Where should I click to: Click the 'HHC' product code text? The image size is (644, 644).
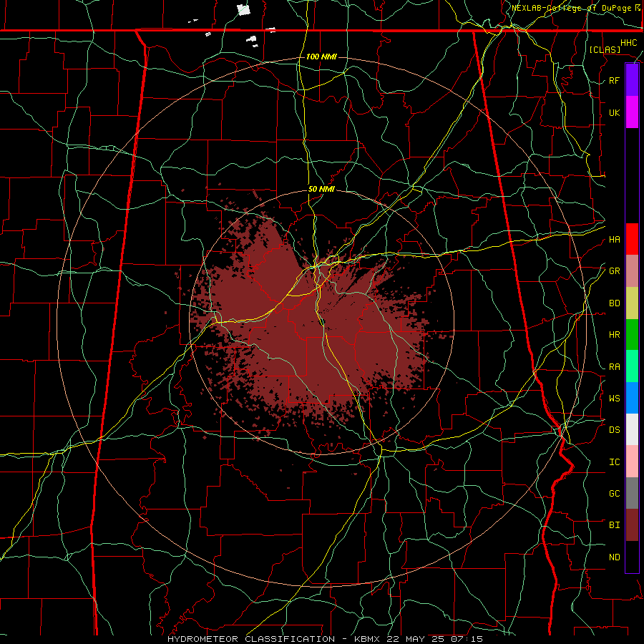[x=628, y=43]
